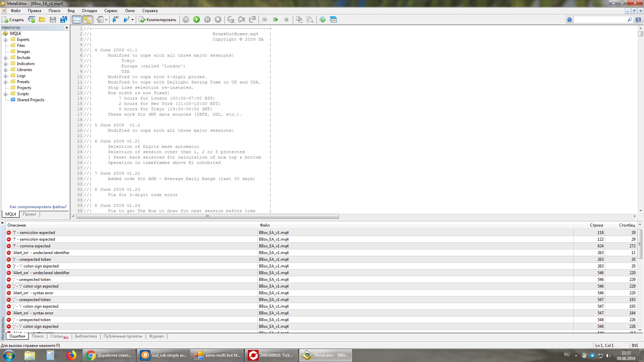644x362 pixels.
Task: Switch to the Журнал toolbox tab
Action: (156, 336)
